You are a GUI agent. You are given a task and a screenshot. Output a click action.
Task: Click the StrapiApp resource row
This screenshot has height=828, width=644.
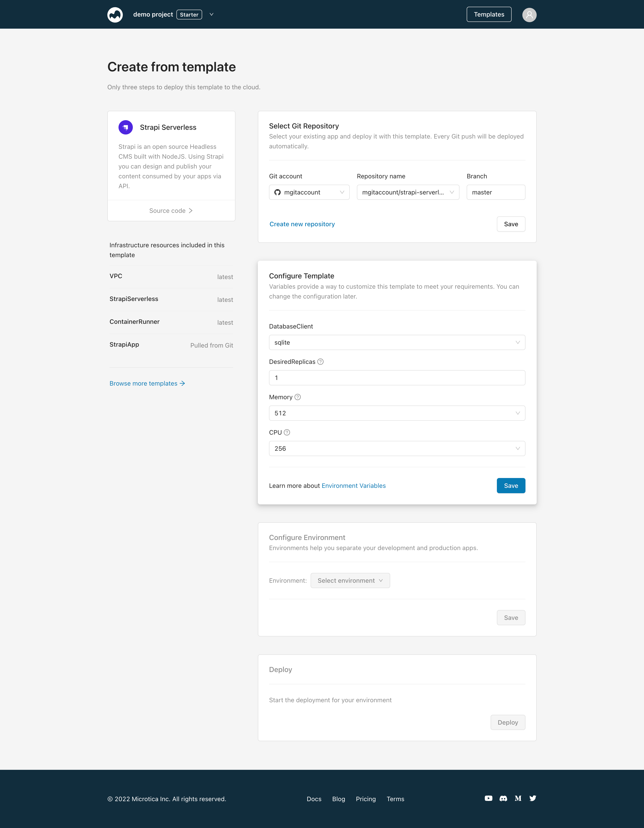coord(171,345)
